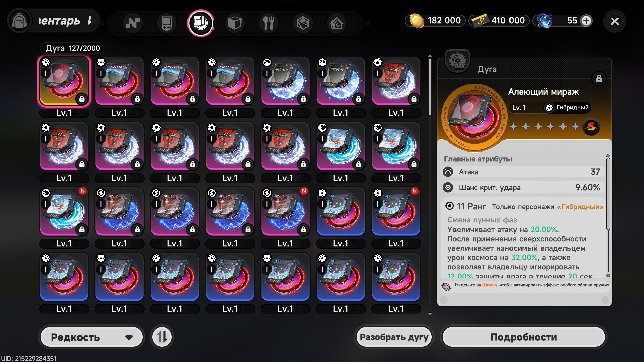644x362 pixels.
Task: Click the dropdown arrow on Редкость
Action: pos(129,337)
